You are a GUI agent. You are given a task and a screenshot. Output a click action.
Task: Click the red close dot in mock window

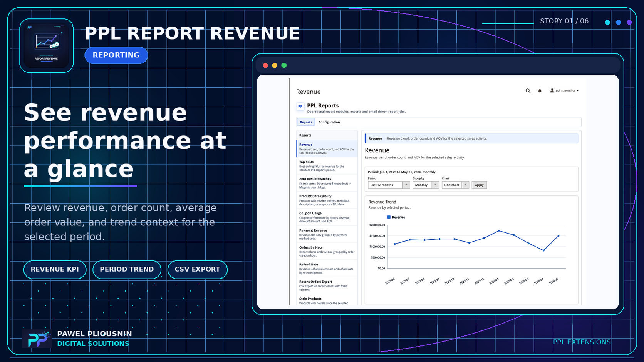point(265,65)
